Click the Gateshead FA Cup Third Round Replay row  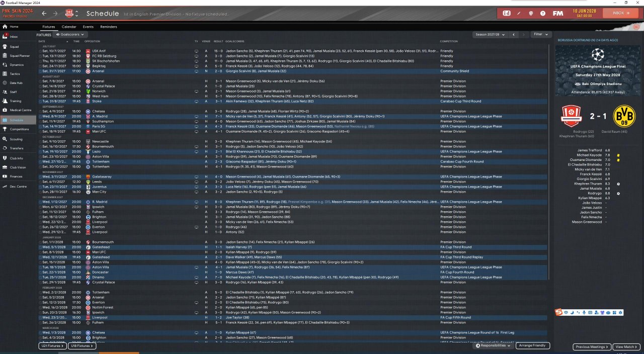tap(293, 257)
